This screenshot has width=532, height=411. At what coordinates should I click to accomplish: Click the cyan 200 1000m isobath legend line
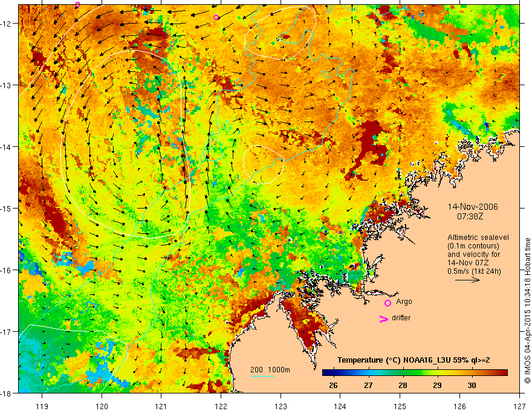[x=262, y=376]
